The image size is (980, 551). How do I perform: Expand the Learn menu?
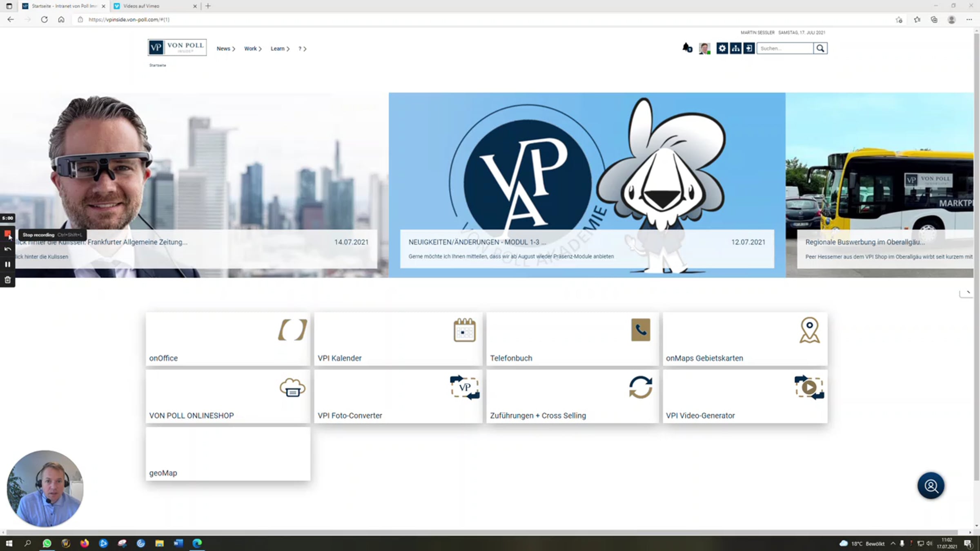coord(280,49)
